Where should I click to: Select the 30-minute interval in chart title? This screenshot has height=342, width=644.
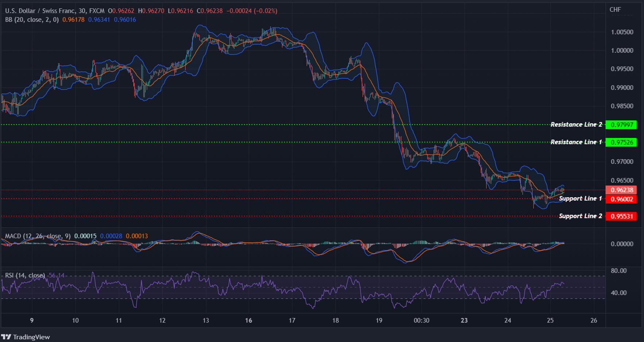(83, 11)
